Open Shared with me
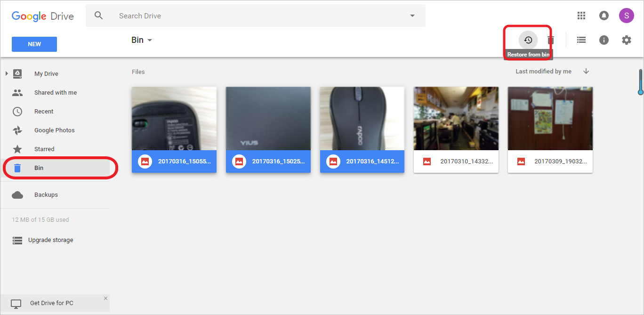The image size is (644, 315). (55, 93)
